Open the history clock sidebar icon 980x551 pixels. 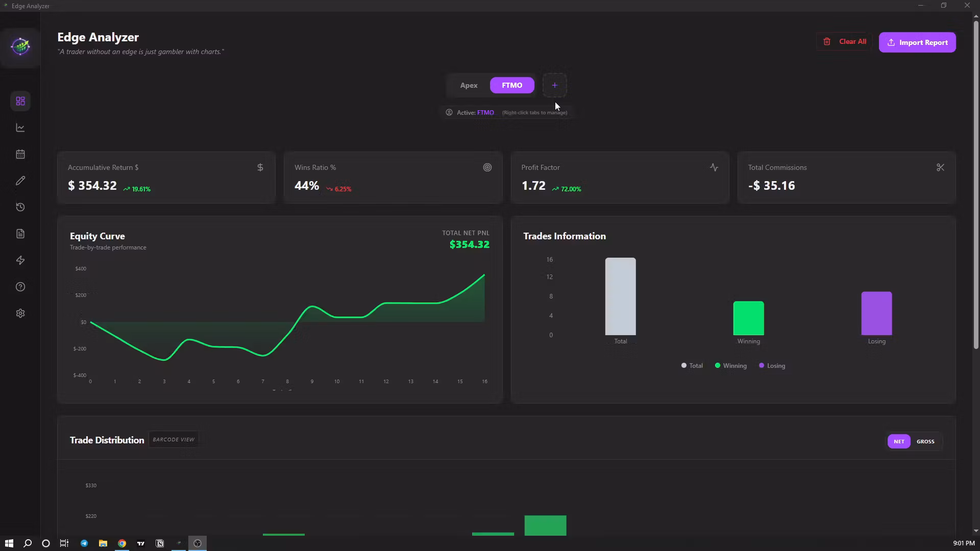click(x=20, y=207)
